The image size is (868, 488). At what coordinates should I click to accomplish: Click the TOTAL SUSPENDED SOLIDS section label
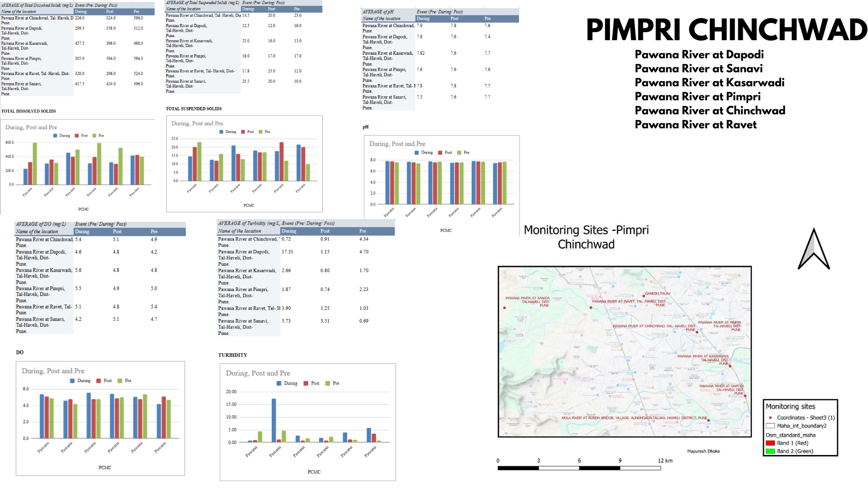(x=193, y=109)
